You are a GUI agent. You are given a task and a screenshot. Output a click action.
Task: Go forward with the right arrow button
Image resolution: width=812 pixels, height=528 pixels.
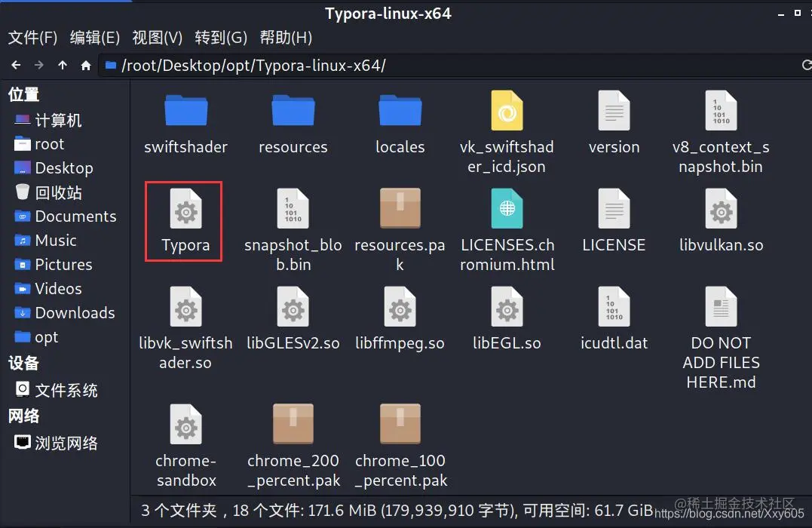tap(39, 66)
